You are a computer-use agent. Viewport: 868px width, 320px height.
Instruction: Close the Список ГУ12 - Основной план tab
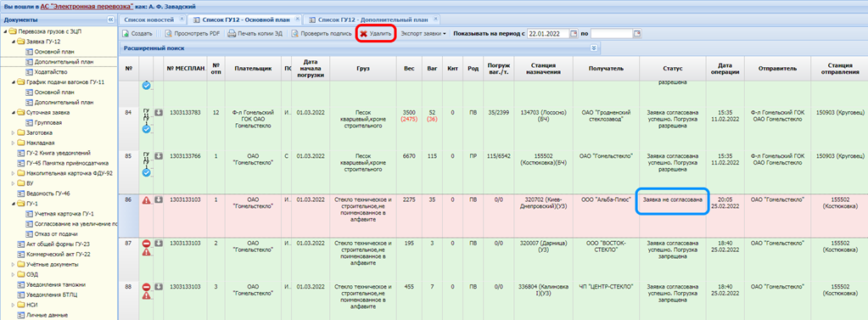point(298,19)
